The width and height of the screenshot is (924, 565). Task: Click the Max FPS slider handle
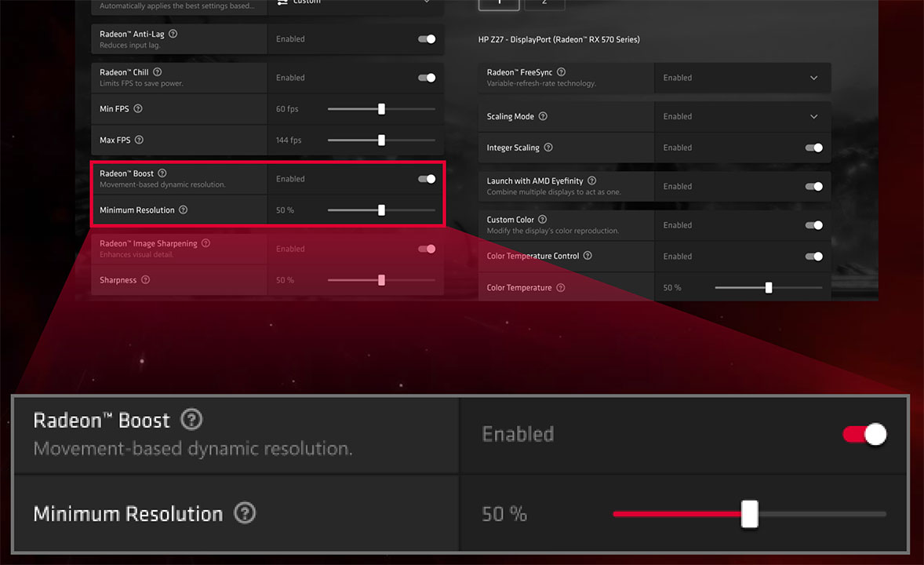pos(381,140)
